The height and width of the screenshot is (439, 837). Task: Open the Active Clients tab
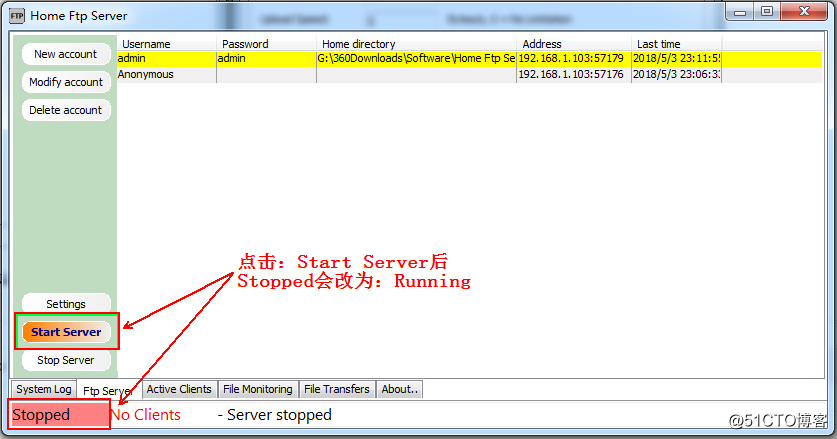(x=179, y=389)
